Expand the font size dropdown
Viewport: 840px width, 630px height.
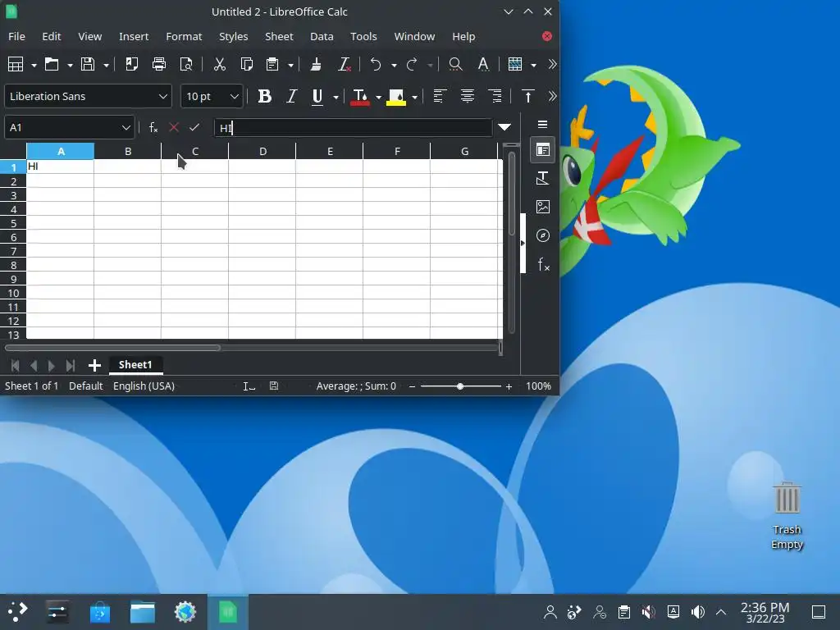[x=234, y=97]
